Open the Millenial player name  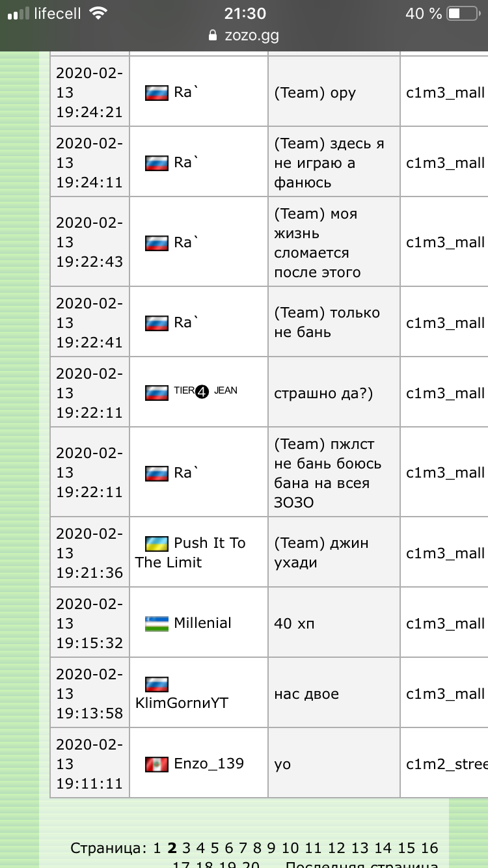tap(202, 623)
